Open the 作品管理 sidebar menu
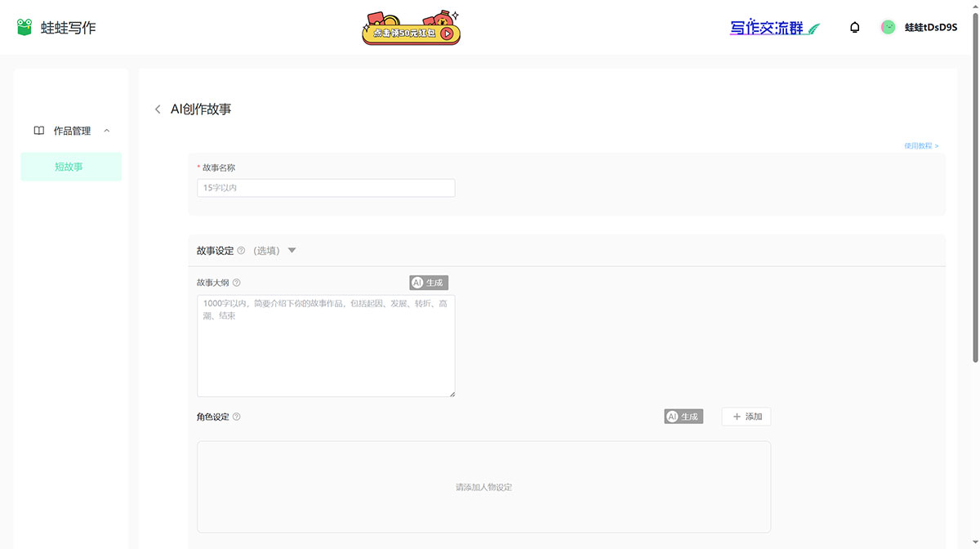Viewport: 980px width, 549px height. tap(72, 131)
